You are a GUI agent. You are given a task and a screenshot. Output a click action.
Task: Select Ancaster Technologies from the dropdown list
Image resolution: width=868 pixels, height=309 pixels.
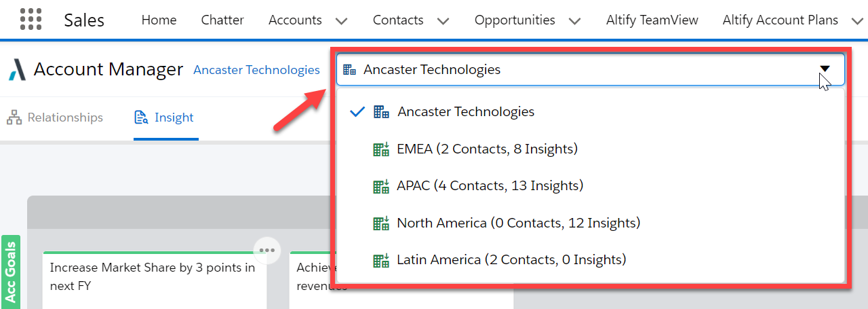591,112
